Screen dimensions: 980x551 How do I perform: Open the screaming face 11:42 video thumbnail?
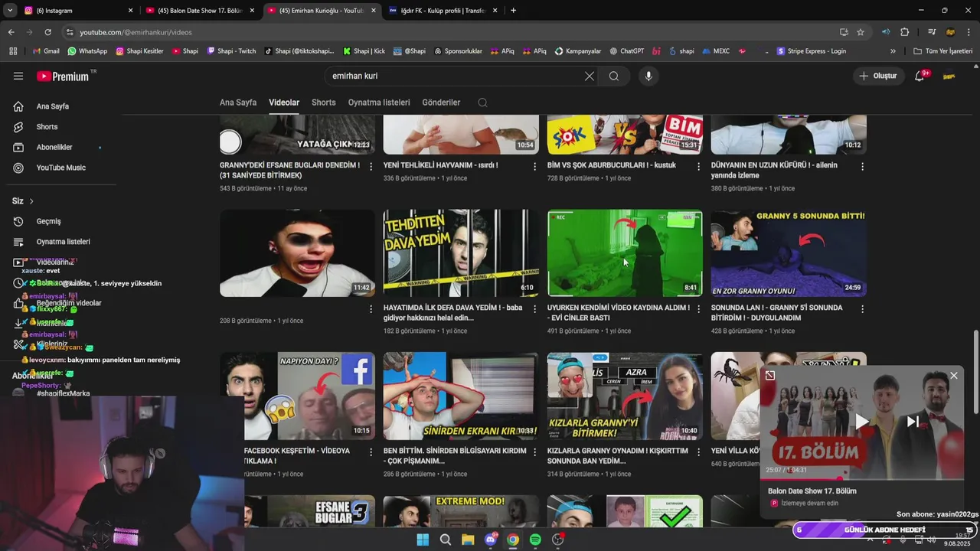click(x=297, y=253)
